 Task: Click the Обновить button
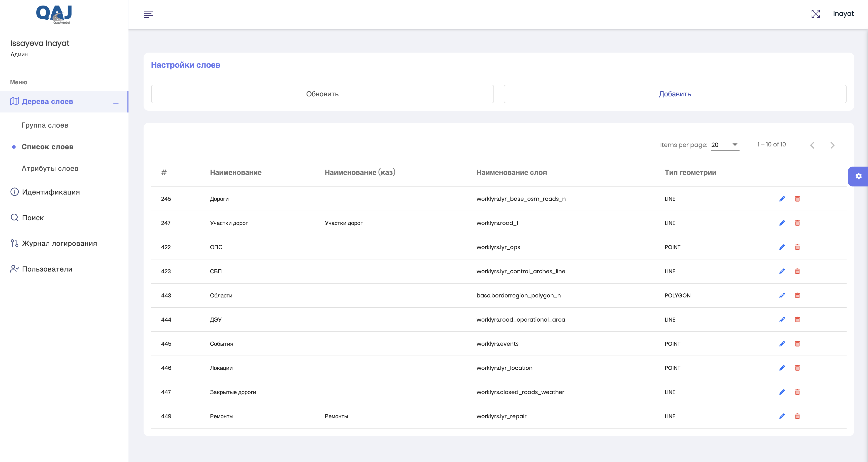coord(322,94)
